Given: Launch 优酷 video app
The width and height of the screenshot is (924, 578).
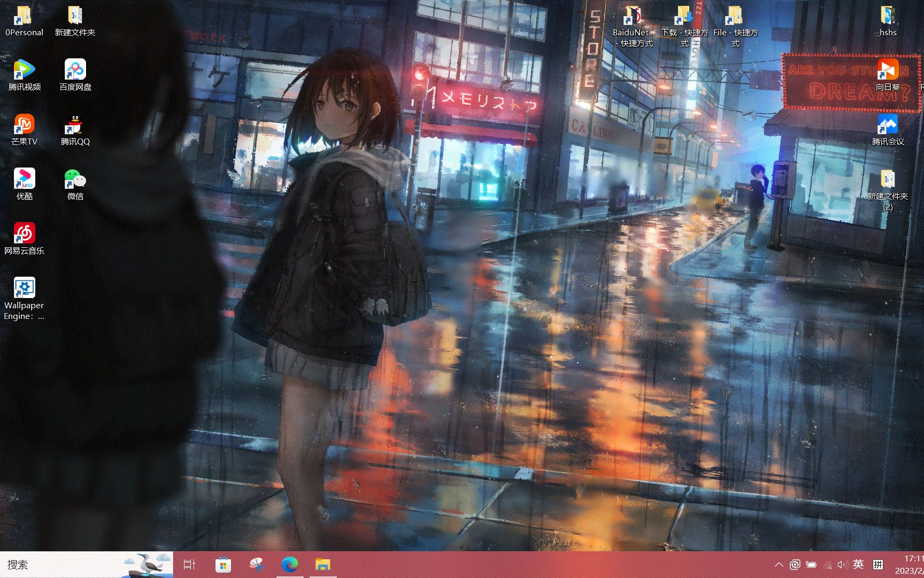Looking at the screenshot, I should click(x=24, y=185).
